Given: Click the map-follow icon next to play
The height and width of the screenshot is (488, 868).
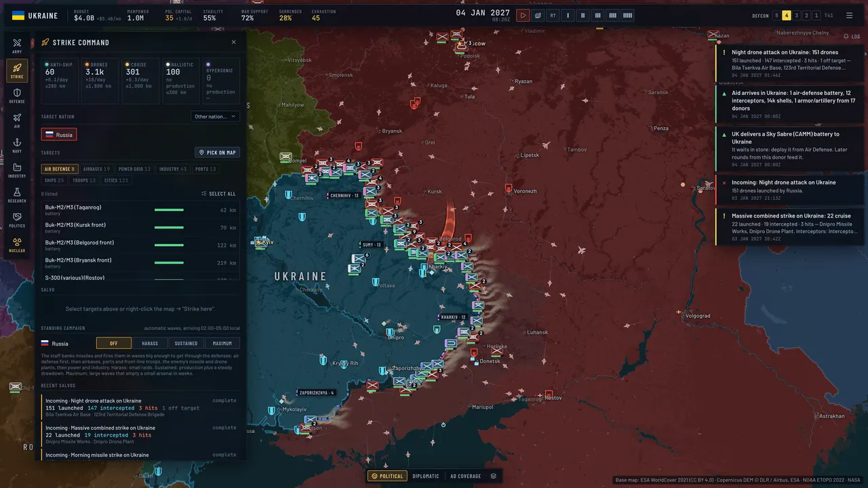Looking at the screenshot, I should pos(538,16).
